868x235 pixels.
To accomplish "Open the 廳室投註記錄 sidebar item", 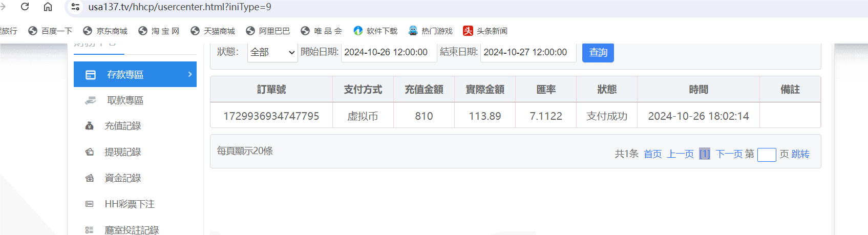I will tap(132, 230).
